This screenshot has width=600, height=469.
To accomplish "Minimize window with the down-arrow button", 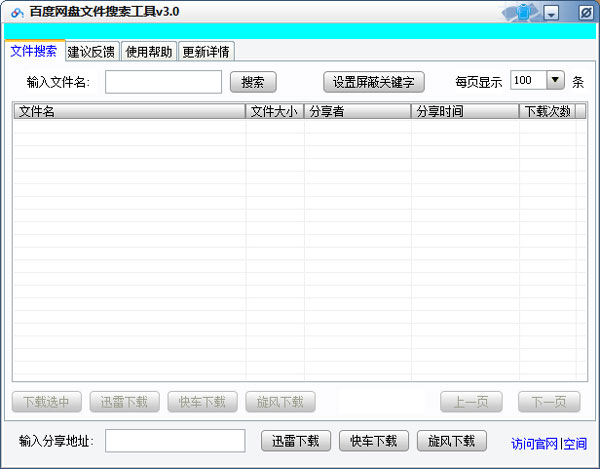I will coord(551,13).
